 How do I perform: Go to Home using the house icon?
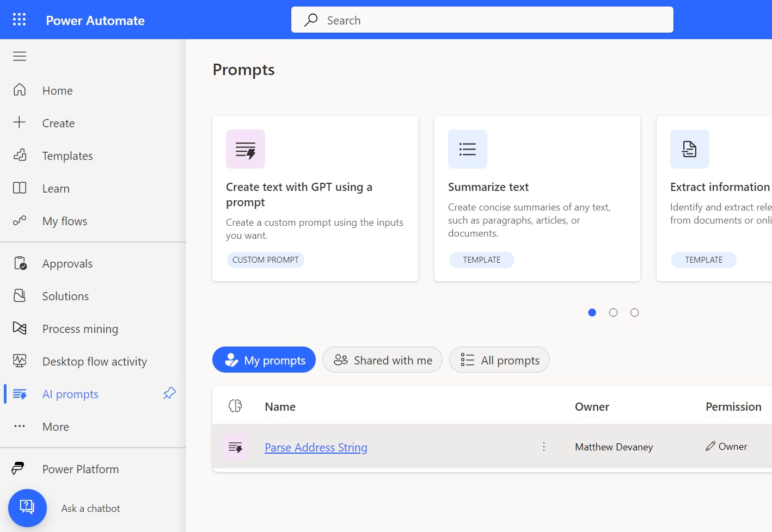(19, 90)
